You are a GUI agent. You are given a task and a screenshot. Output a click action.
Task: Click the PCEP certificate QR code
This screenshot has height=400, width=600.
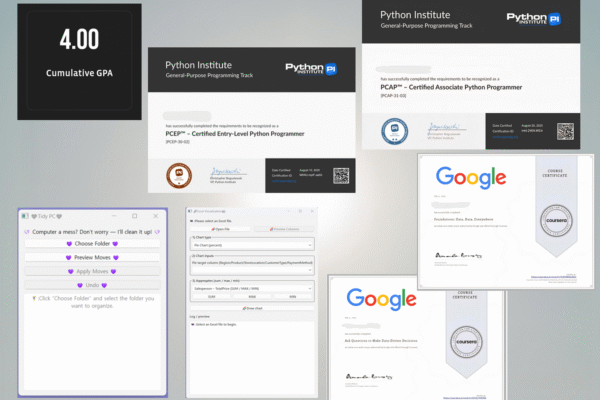[x=341, y=175]
